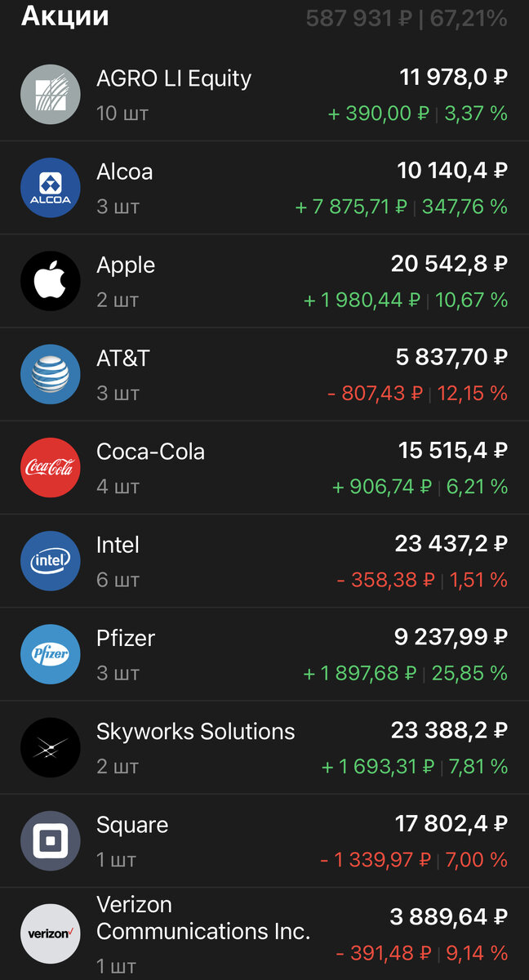Select the Alcoa gain of 347,76 %
This screenshot has width=529, height=980.
pos(465,207)
